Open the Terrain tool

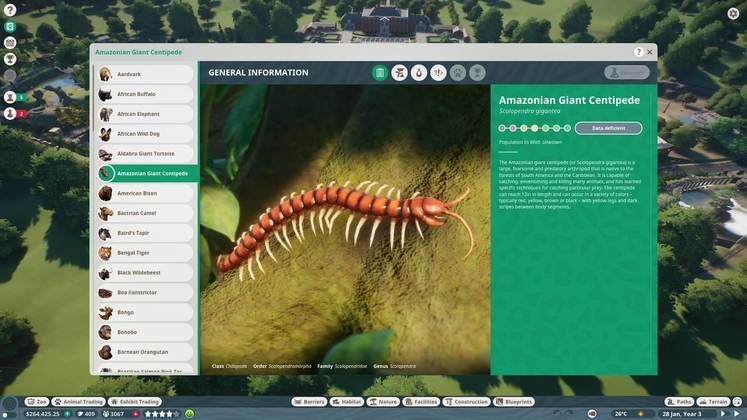pyautogui.click(x=714, y=402)
